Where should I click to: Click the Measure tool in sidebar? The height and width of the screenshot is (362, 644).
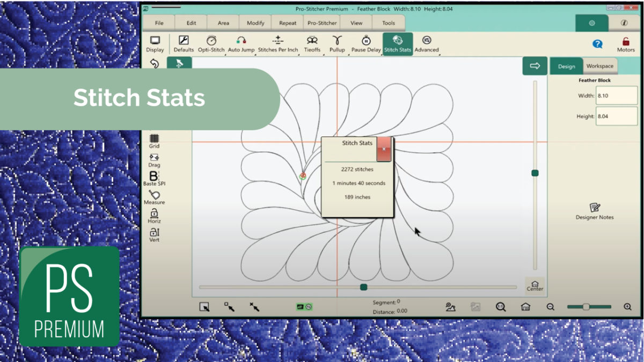point(154,197)
